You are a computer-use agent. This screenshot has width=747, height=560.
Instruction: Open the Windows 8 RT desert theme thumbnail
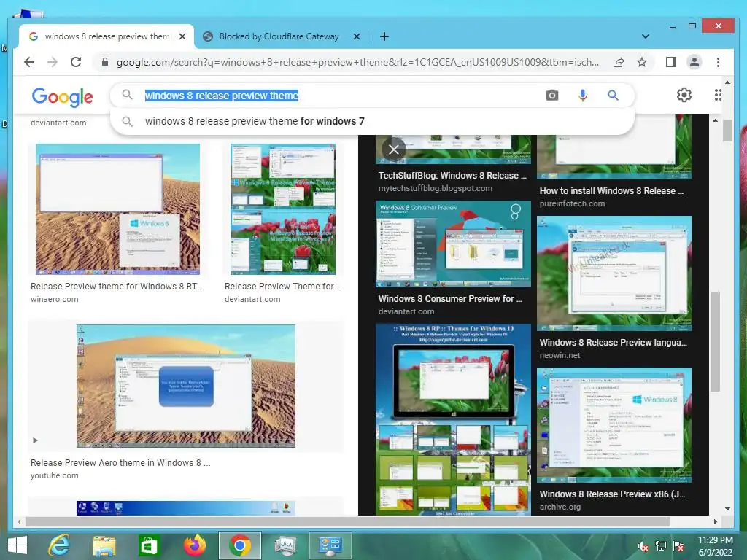pos(117,209)
